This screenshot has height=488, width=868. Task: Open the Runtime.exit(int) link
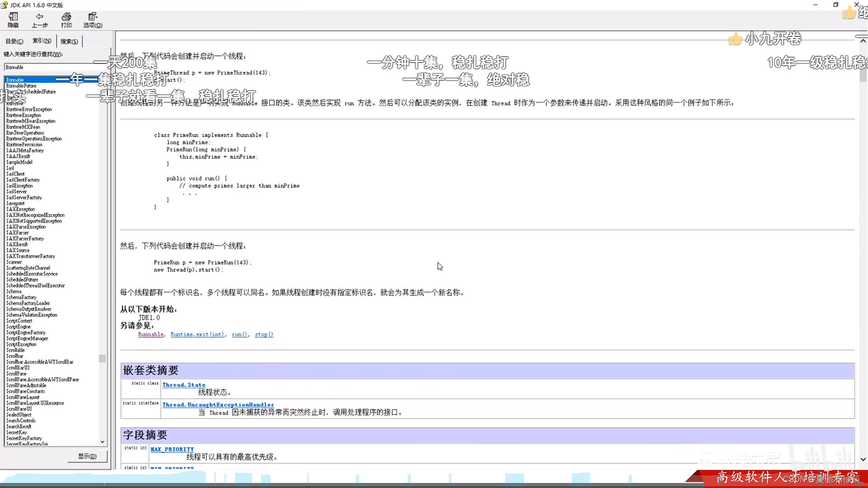coord(197,334)
